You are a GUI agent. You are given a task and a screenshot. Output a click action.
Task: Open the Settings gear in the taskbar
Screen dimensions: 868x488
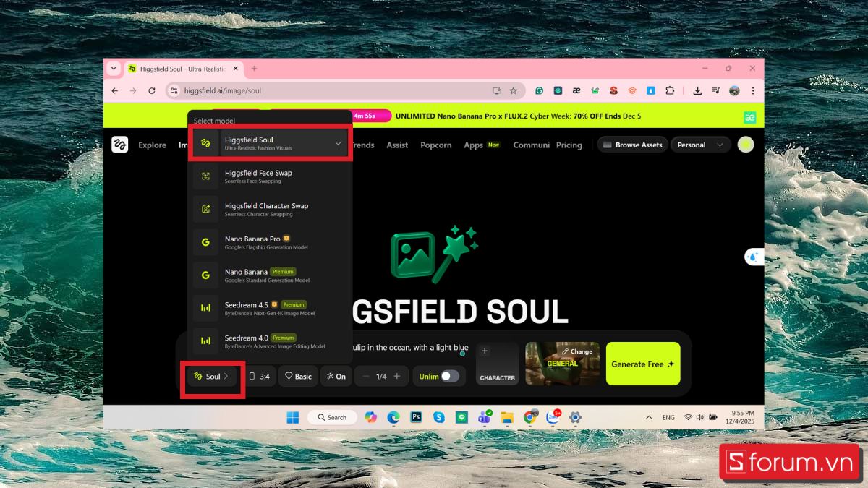pos(575,417)
